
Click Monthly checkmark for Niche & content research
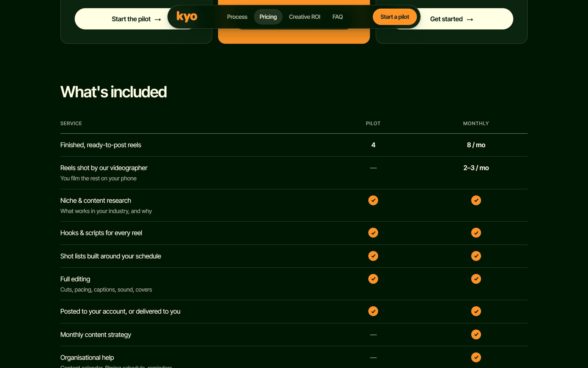click(476, 200)
